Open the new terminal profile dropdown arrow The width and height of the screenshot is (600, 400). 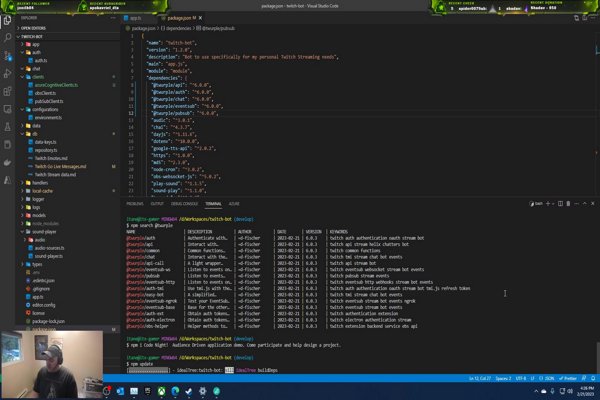click(x=553, y=204)
